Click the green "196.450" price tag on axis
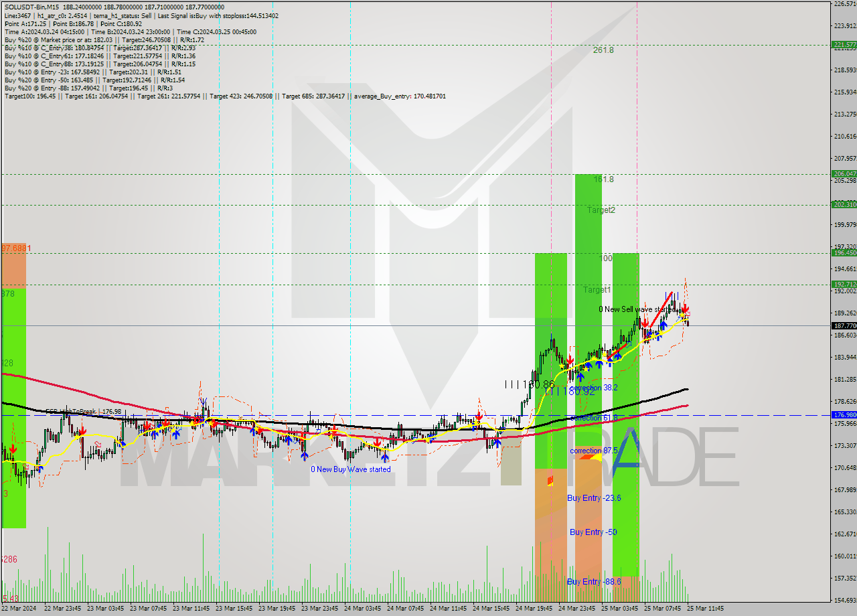Image resolution: width=857 pixels, height=616 pixels. point(844,253)
